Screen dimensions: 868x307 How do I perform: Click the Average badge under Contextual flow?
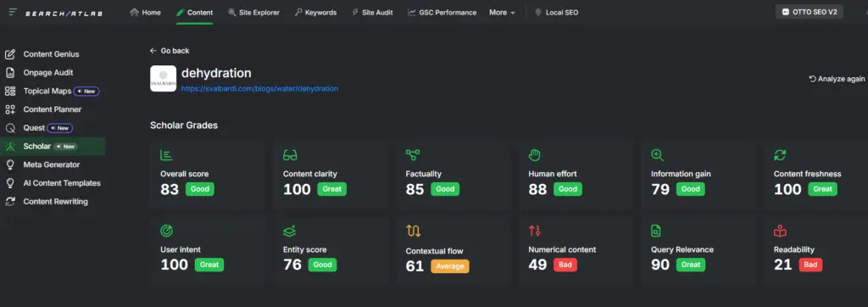450,266
